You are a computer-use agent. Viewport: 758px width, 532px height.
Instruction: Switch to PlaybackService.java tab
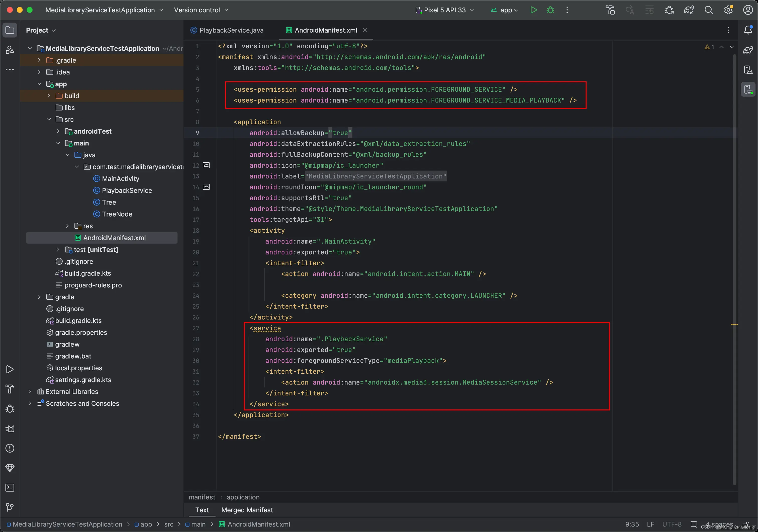click(231, 30)
